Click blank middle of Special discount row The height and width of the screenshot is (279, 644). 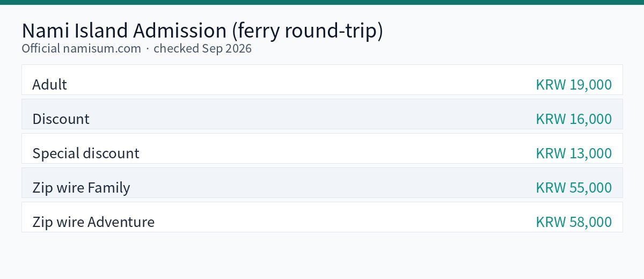(x=322, y=149)
